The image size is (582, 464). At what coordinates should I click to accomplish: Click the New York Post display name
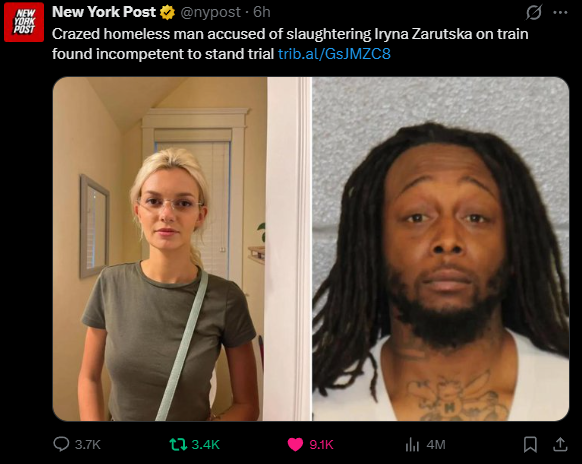(x=104, y=12)
